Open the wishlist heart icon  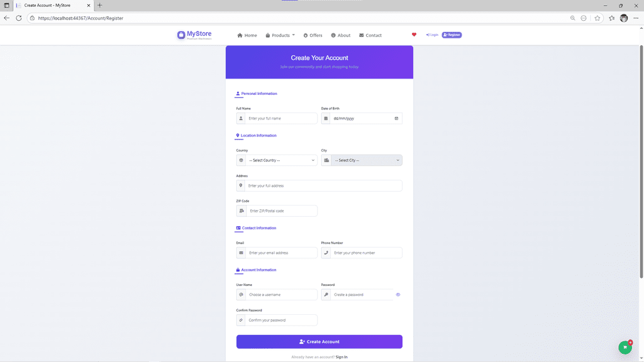pos(414,35)
